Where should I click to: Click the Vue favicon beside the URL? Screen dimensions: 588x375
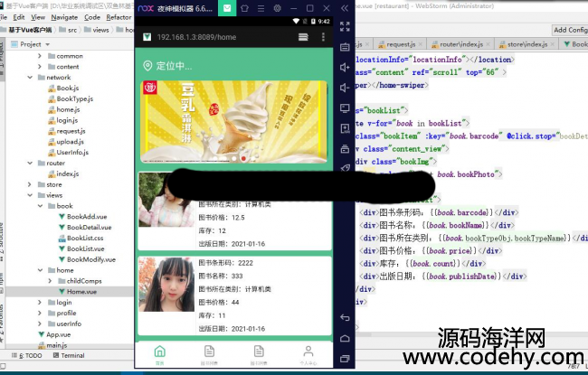(147, 37)
